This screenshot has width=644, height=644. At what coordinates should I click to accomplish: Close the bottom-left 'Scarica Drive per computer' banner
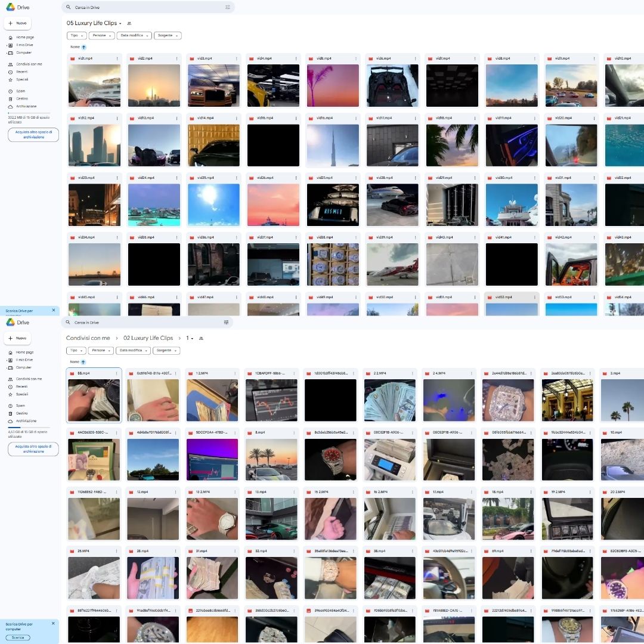pyautogui.click(x=53, y=623)
